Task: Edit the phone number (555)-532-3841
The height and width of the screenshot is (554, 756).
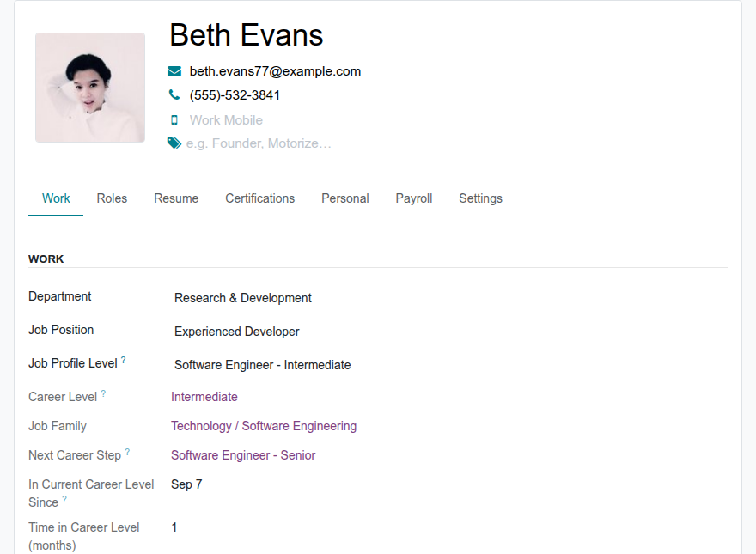Action: [235, 95]
